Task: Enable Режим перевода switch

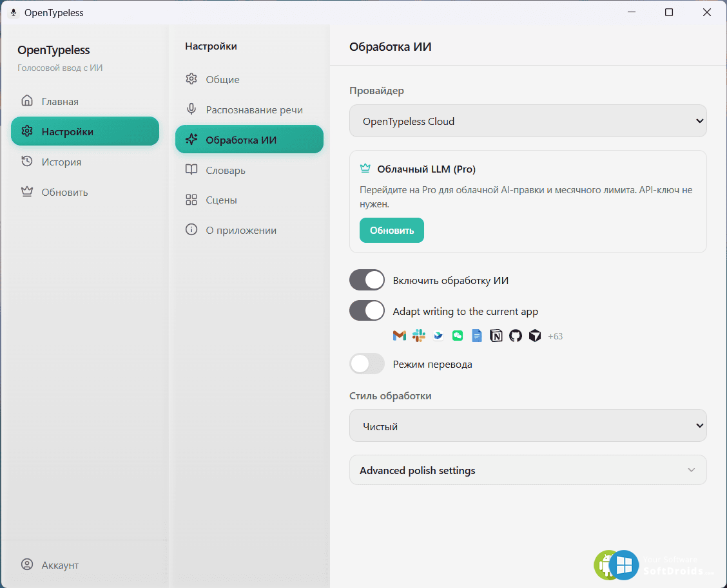Action: tap(367, 364)
